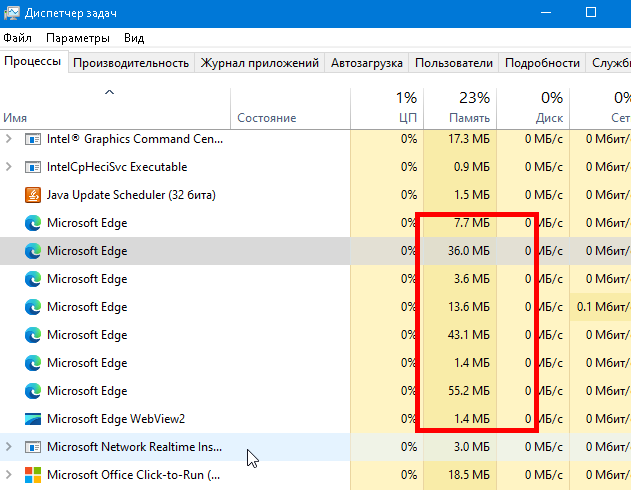Click the IntelCpHeciSvc Executable process icon
Viewport: 631px width, 490px height.
point(32,167)
